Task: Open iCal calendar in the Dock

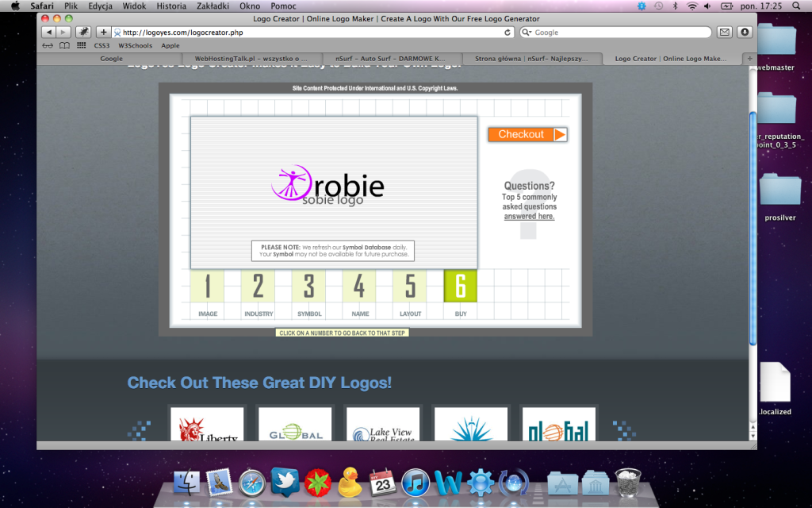Action: [x=382, y=483]
